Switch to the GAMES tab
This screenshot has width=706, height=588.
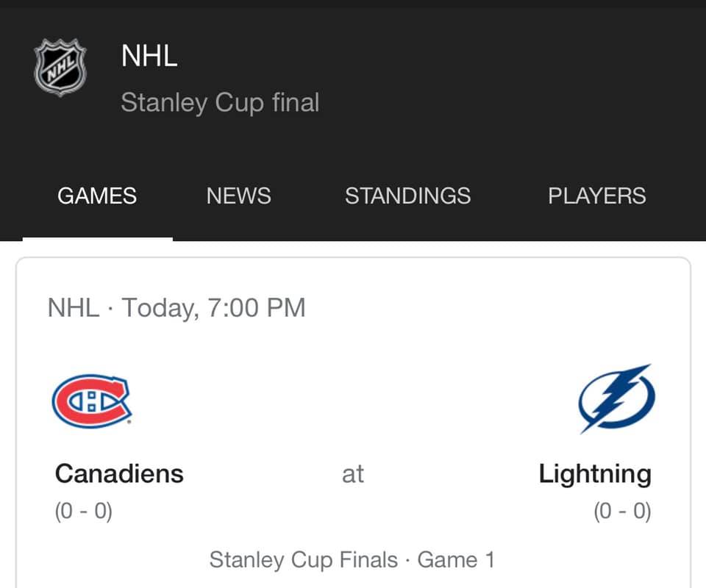pyautogui.click(x=97, y=196)
